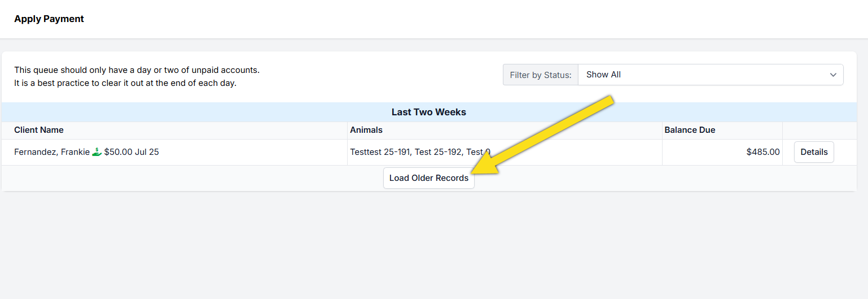Click the Filter by Status label
The height and width of the screenshot is (299, 868).
click(540, 75)
